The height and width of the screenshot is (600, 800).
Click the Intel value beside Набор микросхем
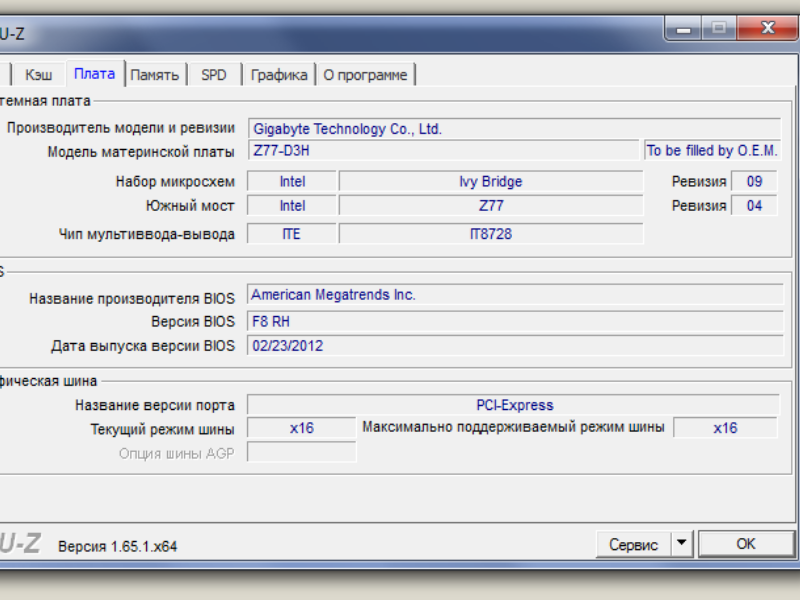click(x=292, y=182)
